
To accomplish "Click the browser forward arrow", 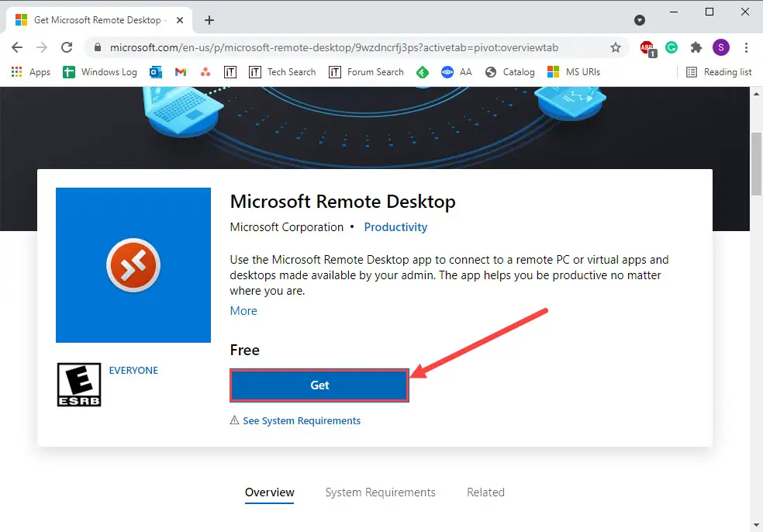I will click(x=42, y=47).
